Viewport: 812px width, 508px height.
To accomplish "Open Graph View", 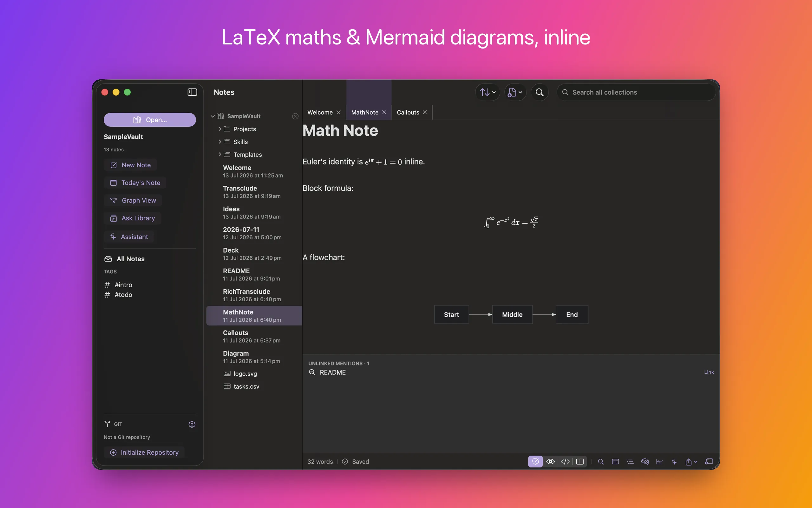I will tap(133, 201).
